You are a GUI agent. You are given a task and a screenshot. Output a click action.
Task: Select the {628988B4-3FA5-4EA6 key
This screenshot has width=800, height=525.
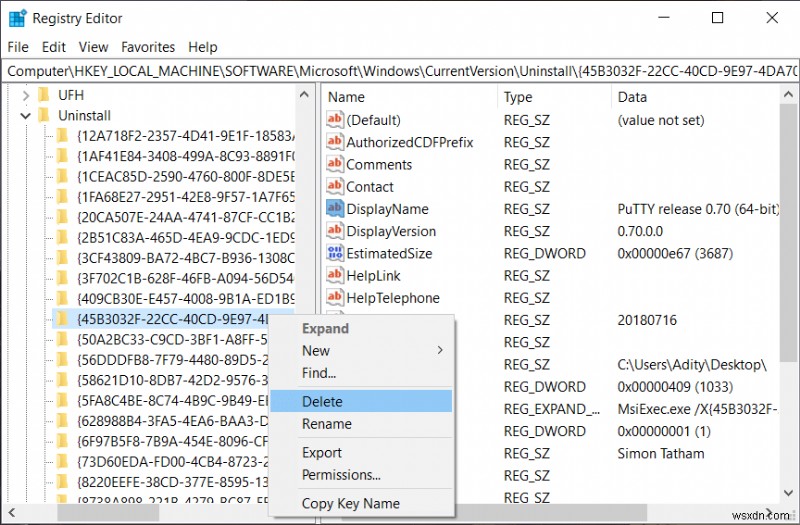[172, 421]
